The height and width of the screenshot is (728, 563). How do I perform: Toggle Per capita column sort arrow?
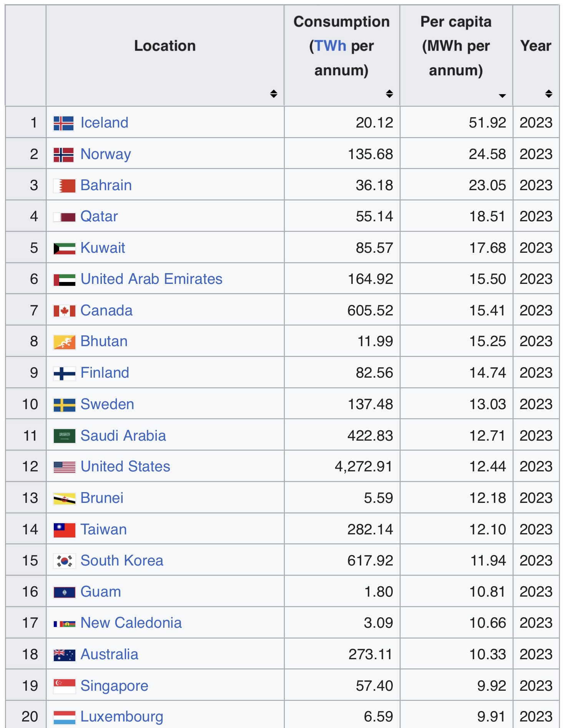502,95
